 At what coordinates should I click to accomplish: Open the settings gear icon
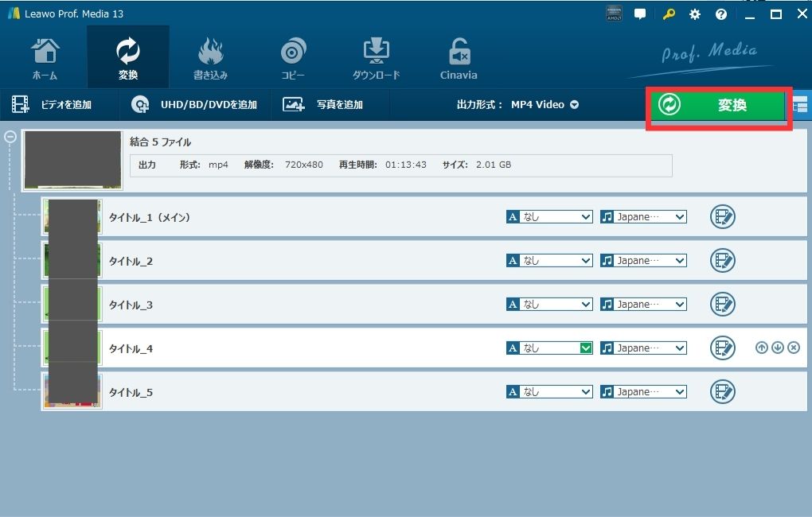coord(695,14)
